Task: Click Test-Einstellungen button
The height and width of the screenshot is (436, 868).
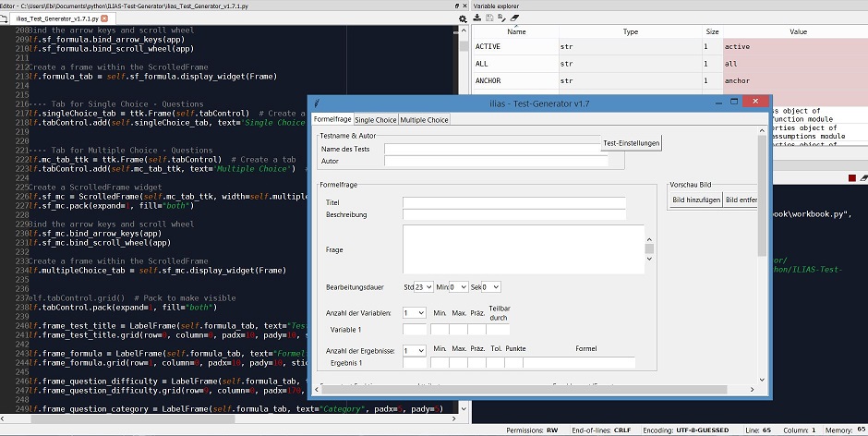Action: tap(631, 143)
